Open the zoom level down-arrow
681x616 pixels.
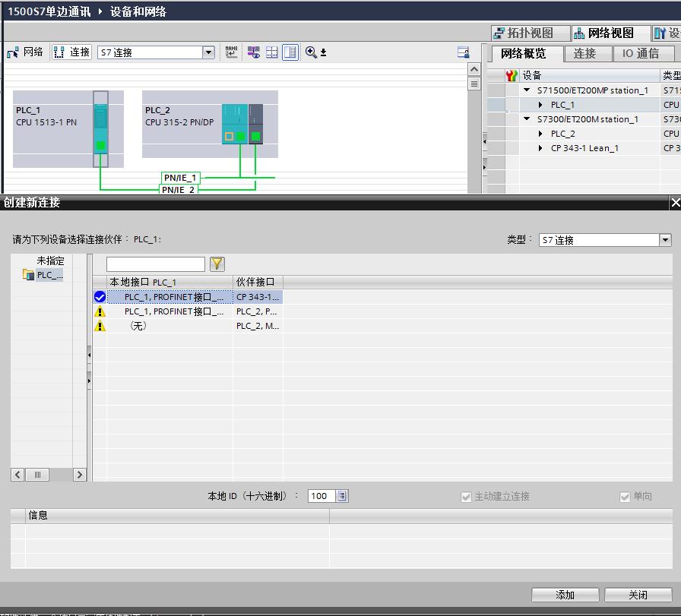point(323,53)
